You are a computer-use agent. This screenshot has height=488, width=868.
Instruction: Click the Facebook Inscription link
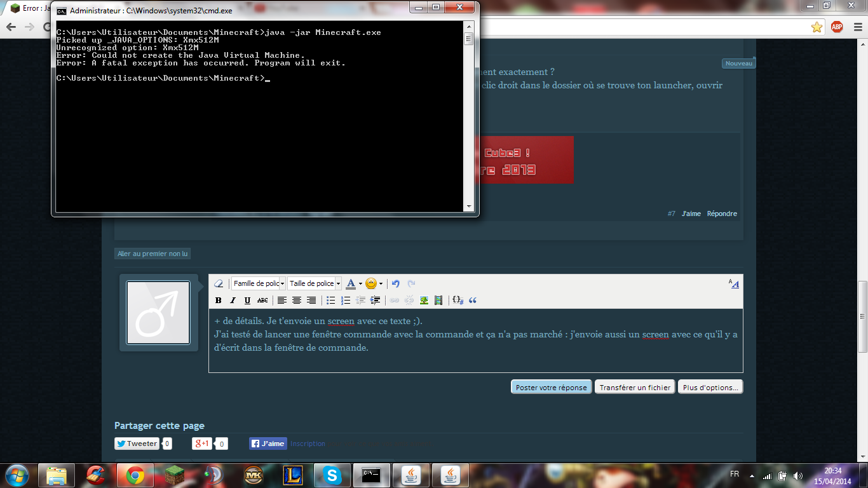308,444
